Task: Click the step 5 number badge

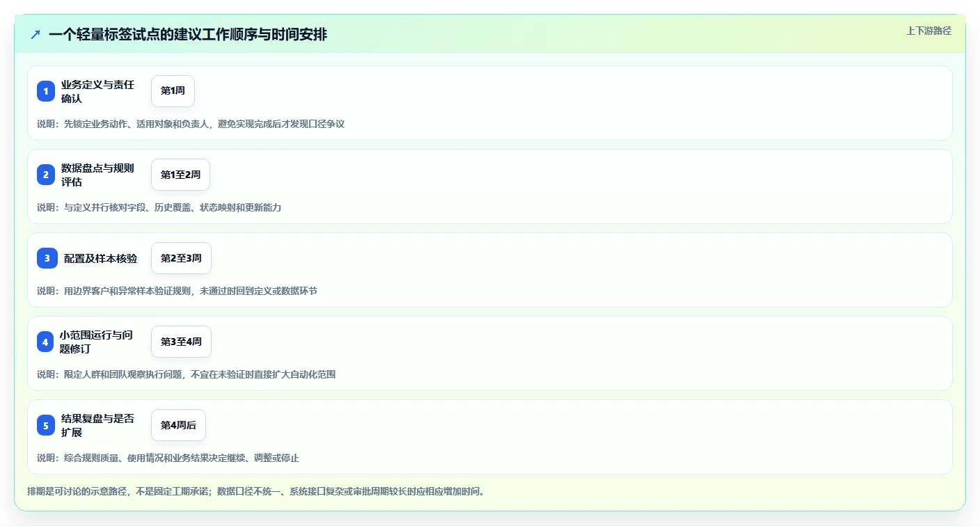Action: [46, 425]
